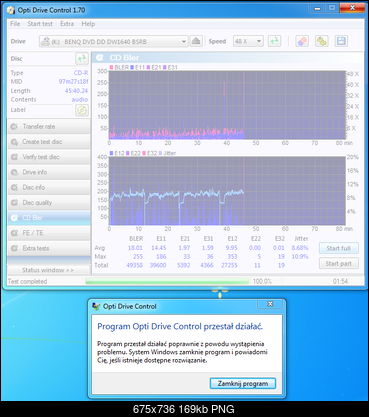Click the elapsed time 01:54 in status bar
Viewport: 369px width, 417px height.
[340, 281]
